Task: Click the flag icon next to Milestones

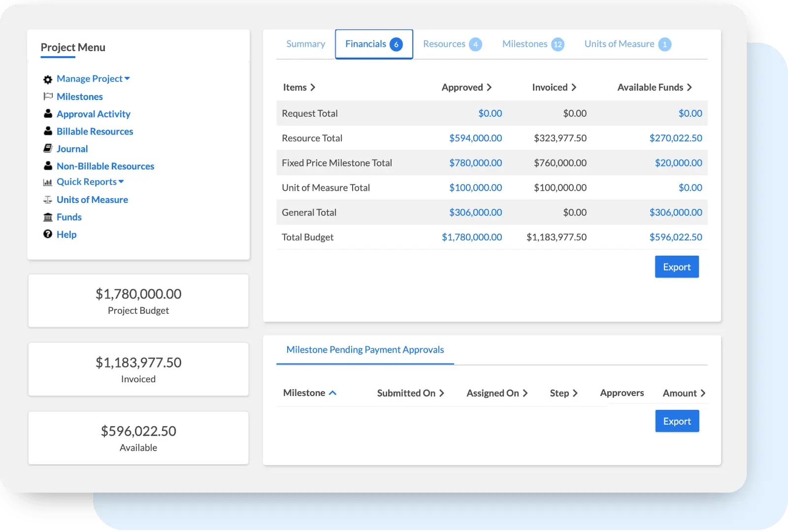Action: (48, 97)
